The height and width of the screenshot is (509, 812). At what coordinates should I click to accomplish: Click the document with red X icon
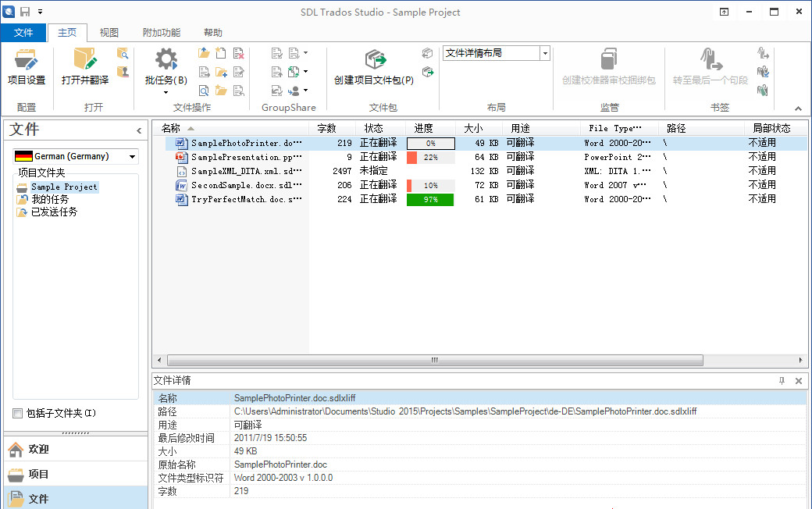[239, 53]
